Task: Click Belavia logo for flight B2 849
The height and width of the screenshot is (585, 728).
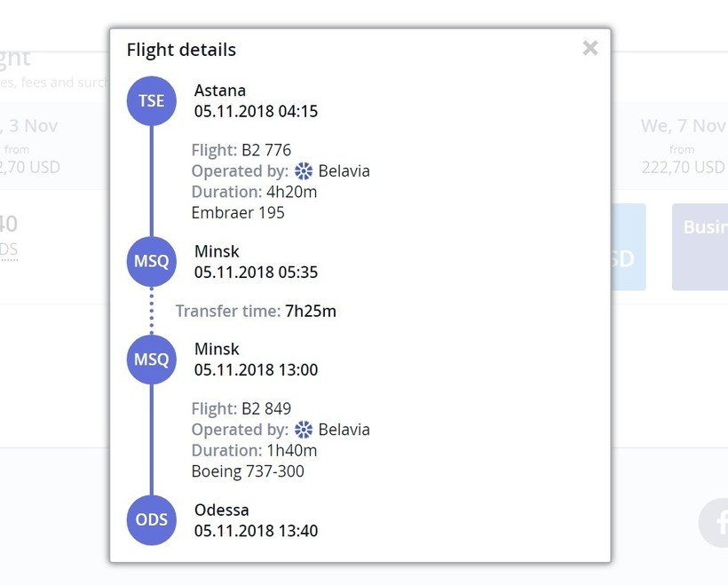Action: point(304,430)
